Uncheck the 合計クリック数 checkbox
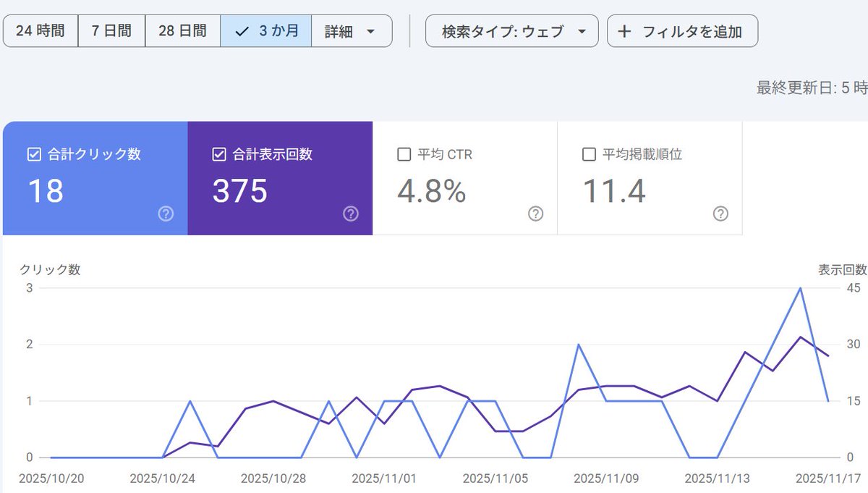This screenshot has height=493, width=868. pos(34,154)
